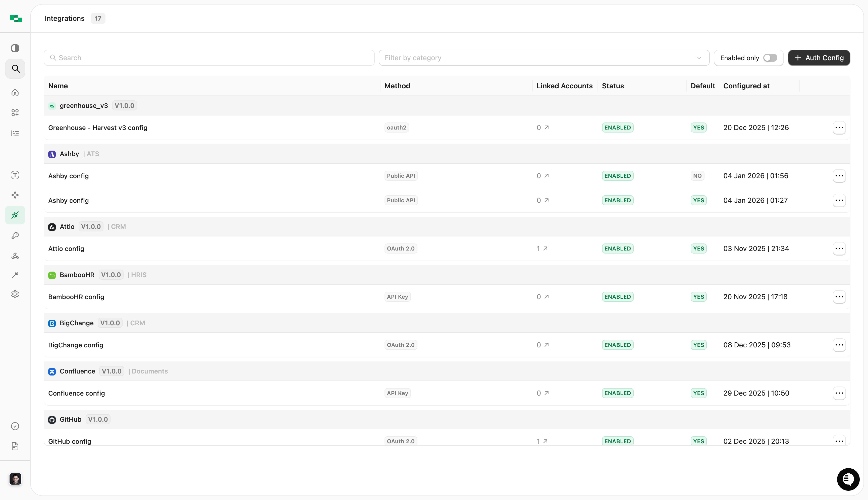Open the API keys icon in the sidebar
Image resolution: width=868 pixels, height=500 pixels.
[15, 236]
